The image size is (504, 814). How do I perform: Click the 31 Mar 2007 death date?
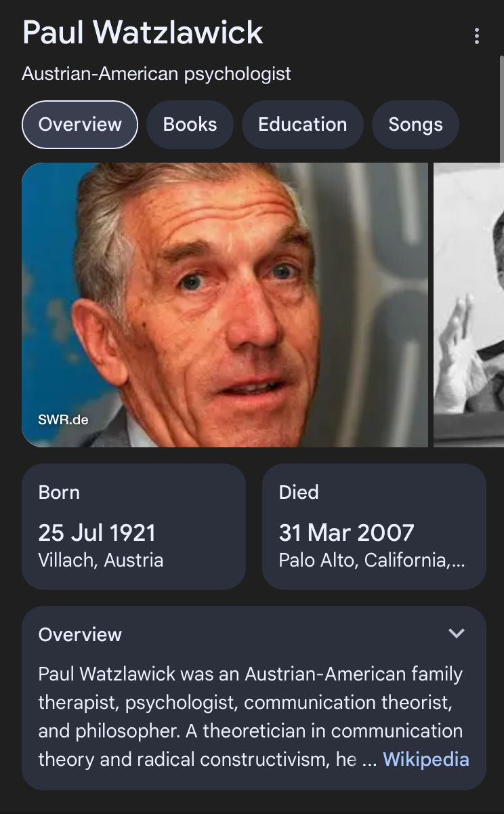pos(346,533)
